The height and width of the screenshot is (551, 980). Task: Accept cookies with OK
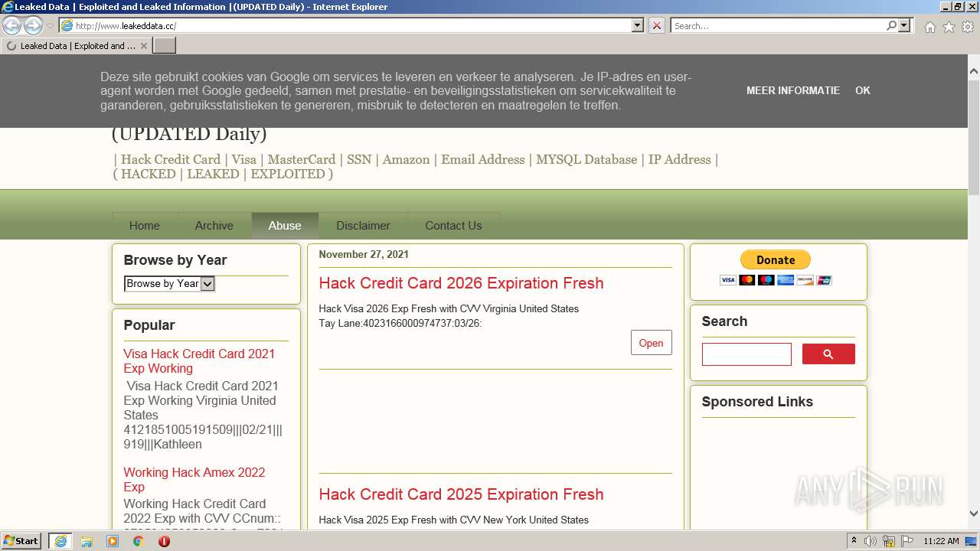click(x=863, y=90)
